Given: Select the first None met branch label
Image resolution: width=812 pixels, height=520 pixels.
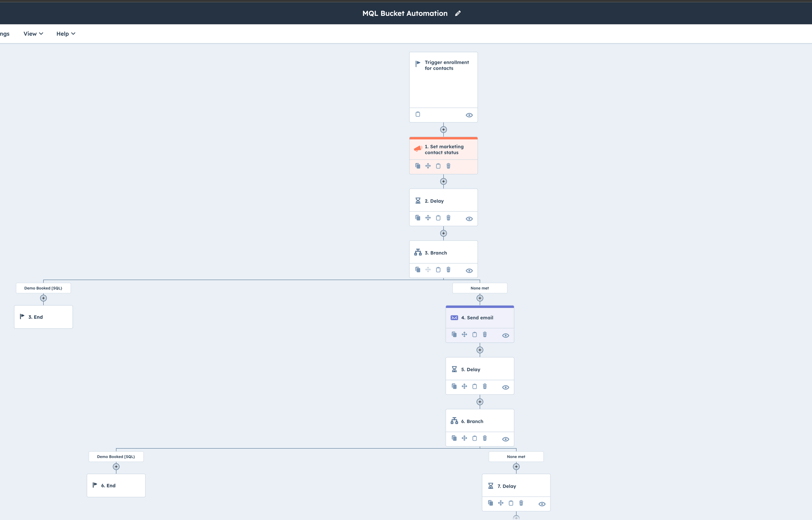Looking at the screenshot, I should point(479,288).
